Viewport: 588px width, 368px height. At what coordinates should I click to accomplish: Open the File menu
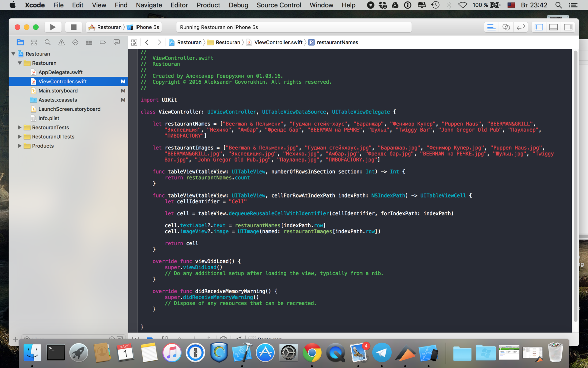coord(58,5)
